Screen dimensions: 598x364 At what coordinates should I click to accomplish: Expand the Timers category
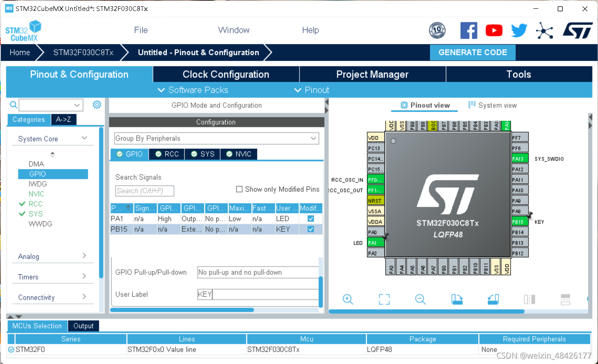tap(84, 277)
